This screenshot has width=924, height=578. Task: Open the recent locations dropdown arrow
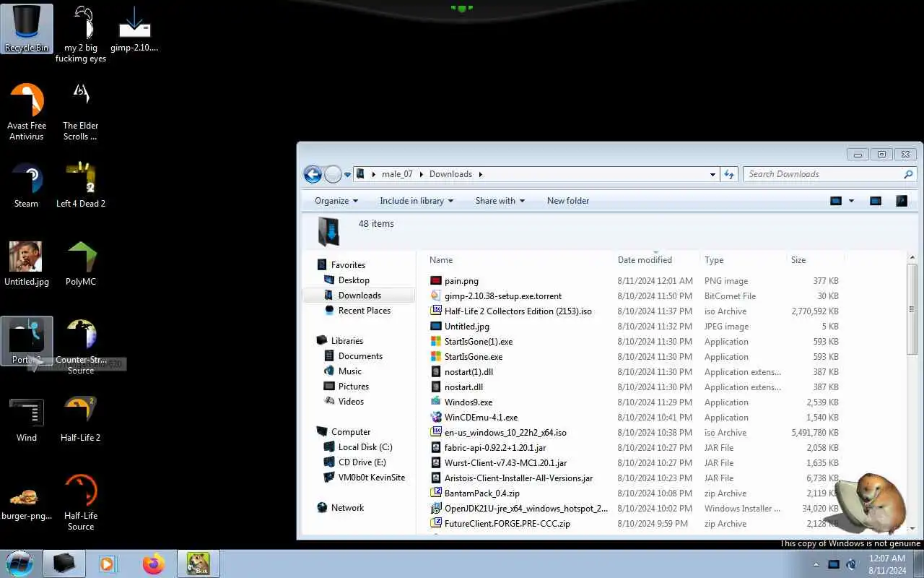[347, 174]
